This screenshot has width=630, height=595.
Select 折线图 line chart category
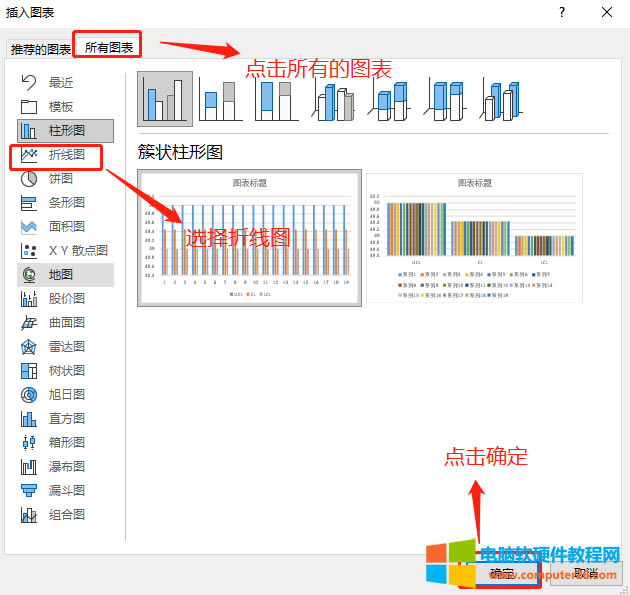pyautogui.click(x=65, y=155)
